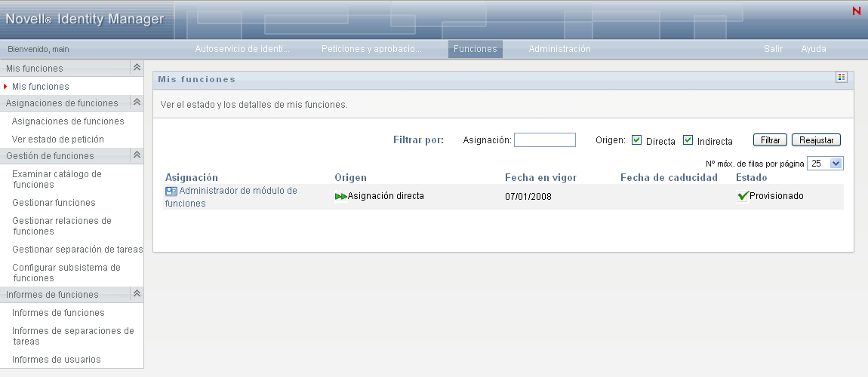Open Informes de usuarios

click(x=57, y=360)
